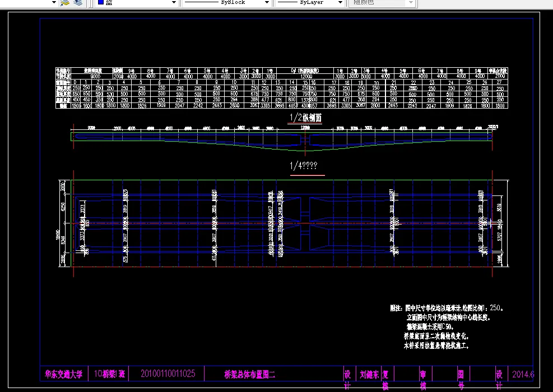Open the color control dropdown showing 蓝
Screen dimensions: 553x392
coord(174,2)
